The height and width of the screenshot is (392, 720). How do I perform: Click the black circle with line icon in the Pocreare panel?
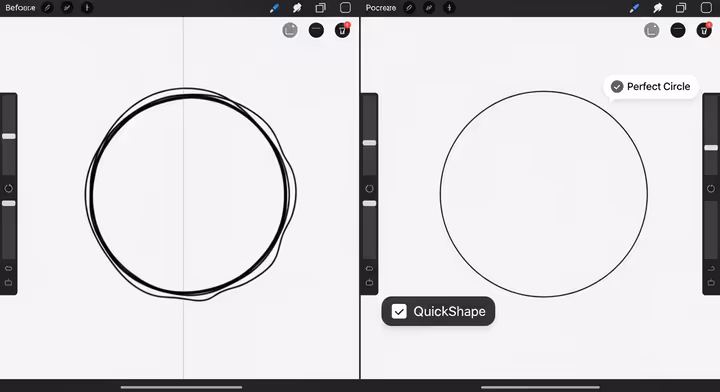pos(678,30)
